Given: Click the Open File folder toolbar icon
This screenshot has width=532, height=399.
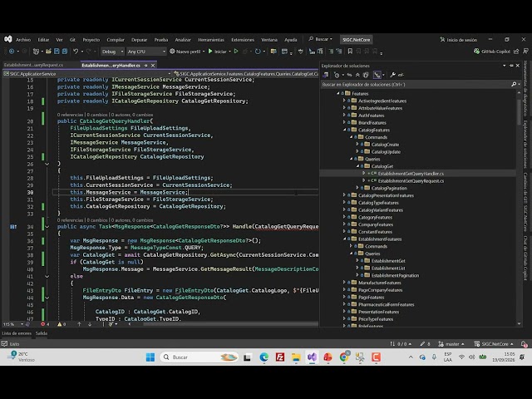Looking at the screenshot, I should [48, 52].
